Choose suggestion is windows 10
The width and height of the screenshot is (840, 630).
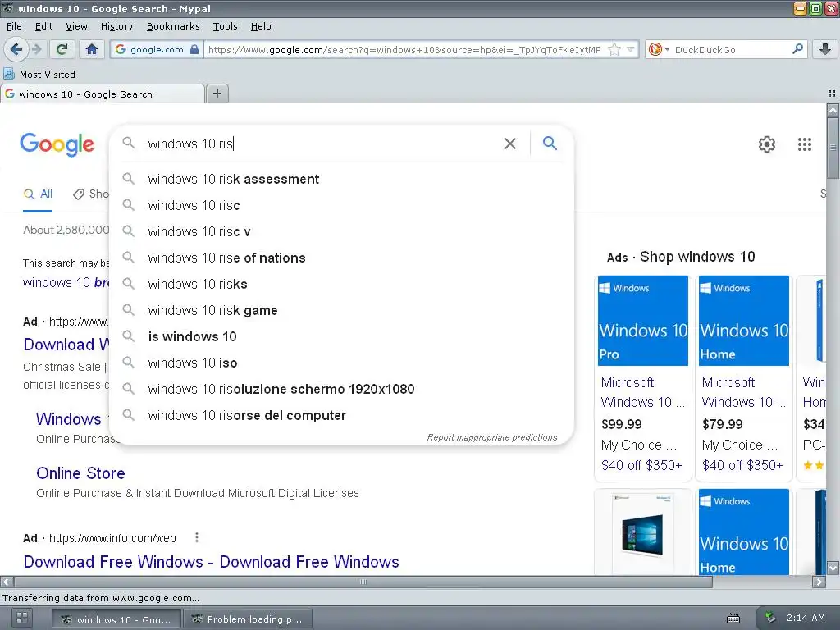coord(340,336)
